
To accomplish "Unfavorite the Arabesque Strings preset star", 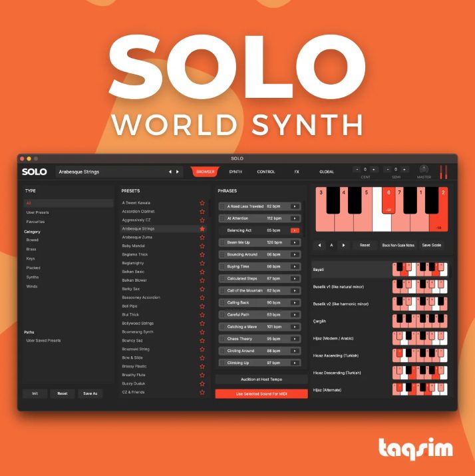I will 202,228.
